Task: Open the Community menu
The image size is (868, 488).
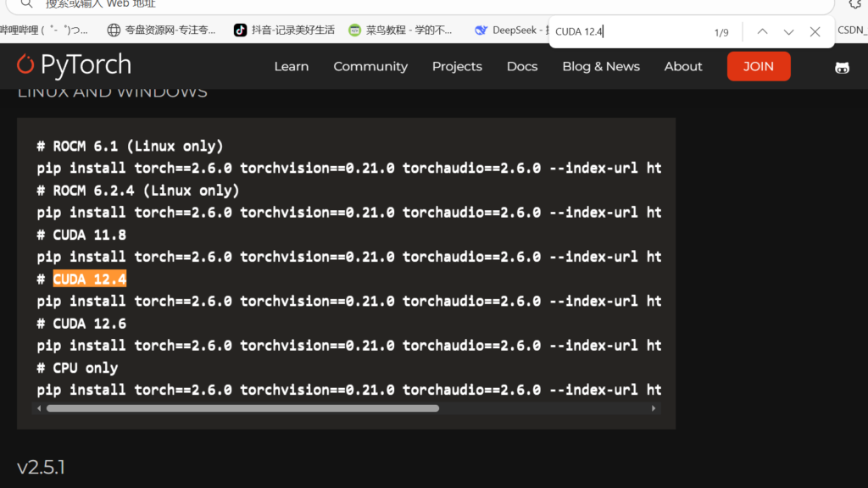Action: (370, 66)
